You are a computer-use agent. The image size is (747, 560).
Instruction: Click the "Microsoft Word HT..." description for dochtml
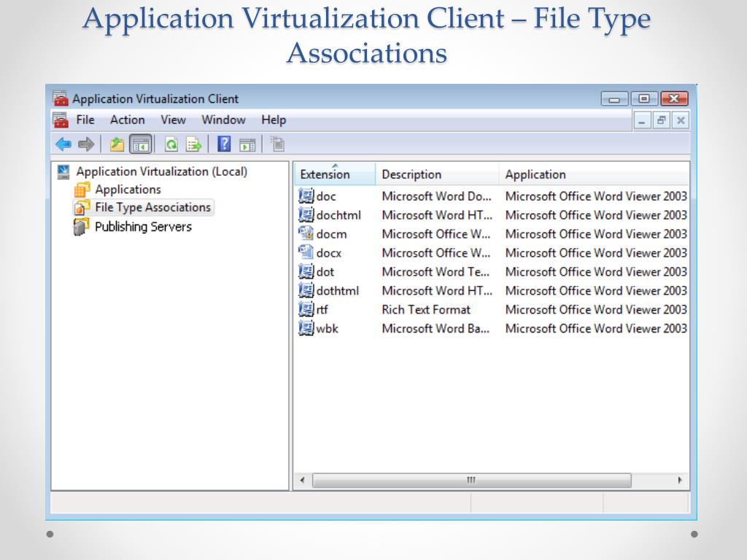coord(438,215)
